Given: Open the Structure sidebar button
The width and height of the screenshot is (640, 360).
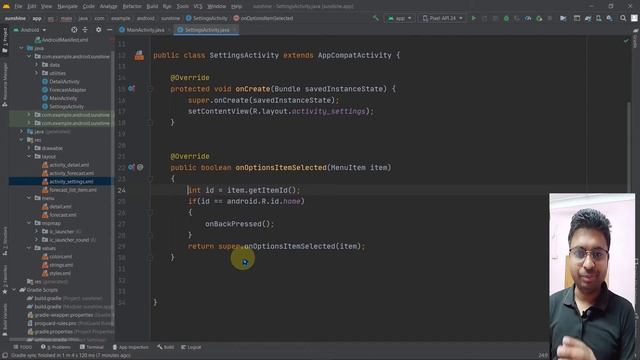Looking at the screenshot, I should click(4, 241).
